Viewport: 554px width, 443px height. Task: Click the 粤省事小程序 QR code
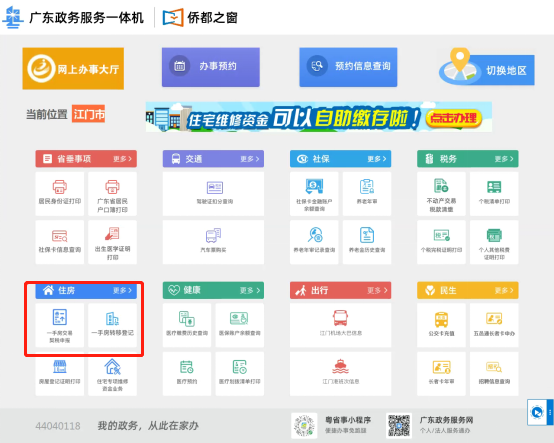pos(304,426)
